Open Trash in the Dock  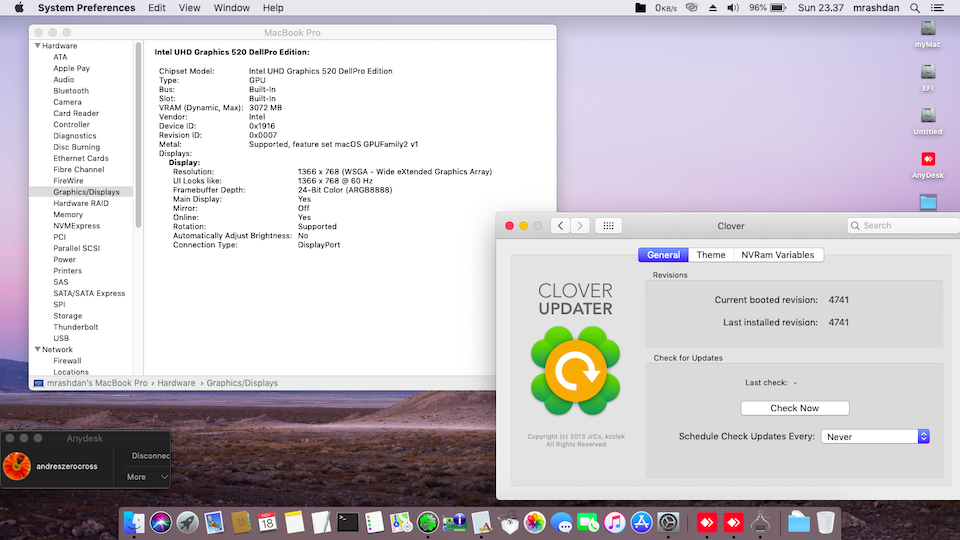[825, 522]
